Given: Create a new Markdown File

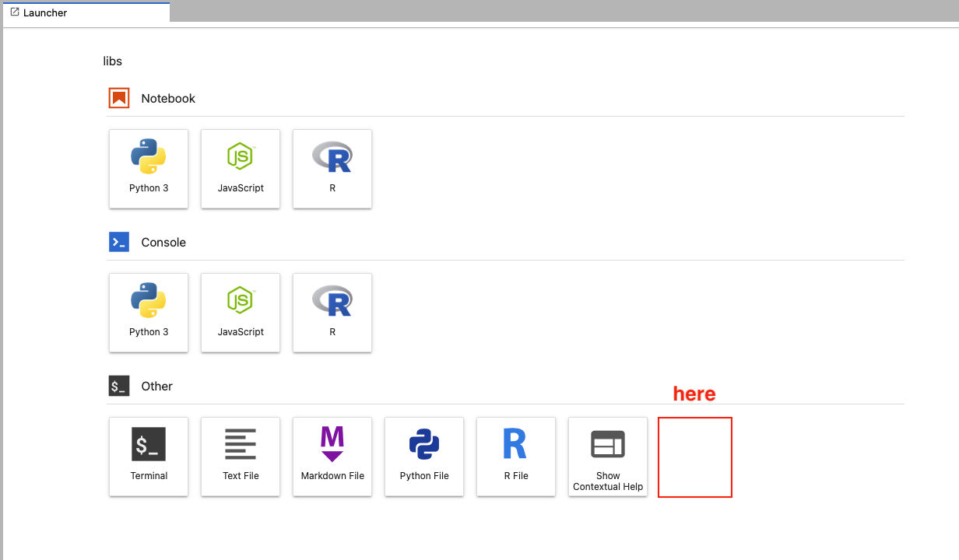Looking at the screenshot, I should (x=332, y=457).
